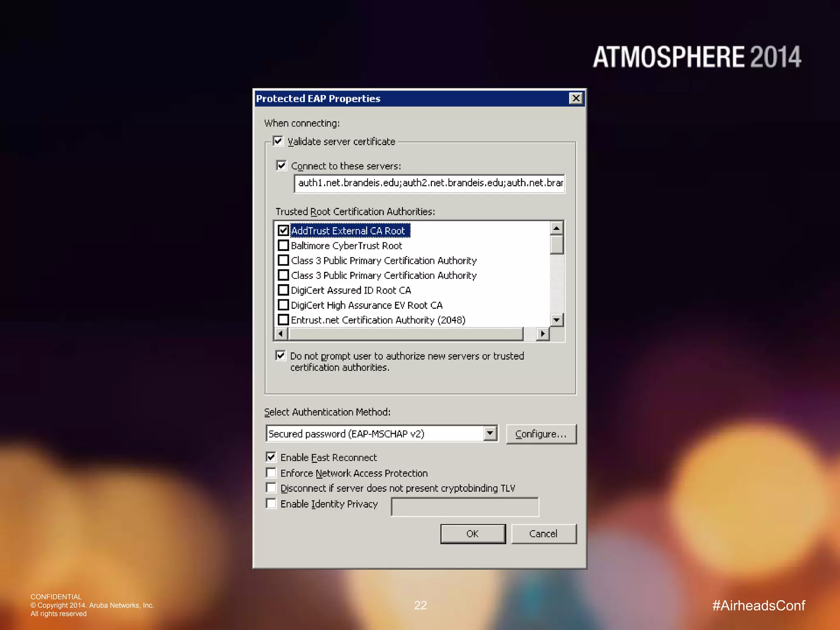
Task: Click the horizontal scrollbar right arrow
Action: [x=543, y=334]
